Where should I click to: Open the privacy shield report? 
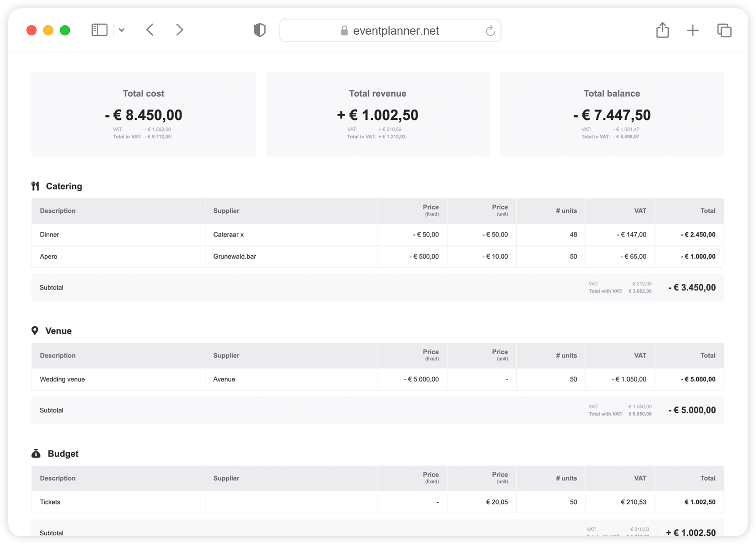point(259,30)
